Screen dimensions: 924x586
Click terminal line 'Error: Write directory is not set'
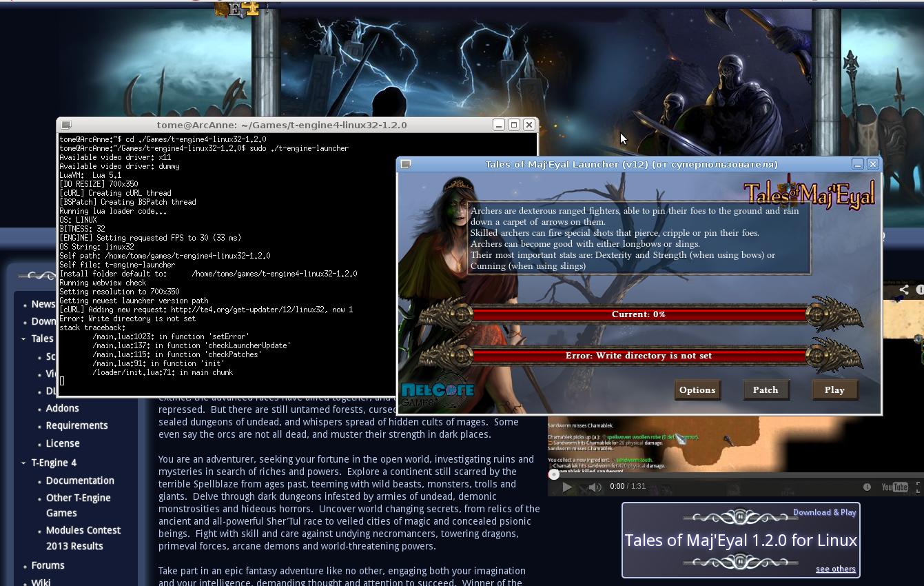[127, 319]
